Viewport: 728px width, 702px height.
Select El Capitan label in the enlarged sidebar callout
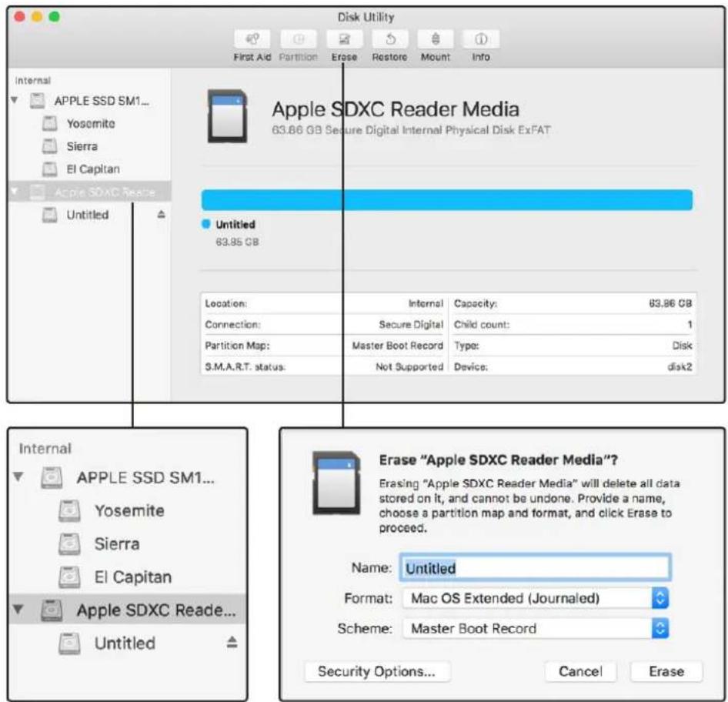(133, 577)
